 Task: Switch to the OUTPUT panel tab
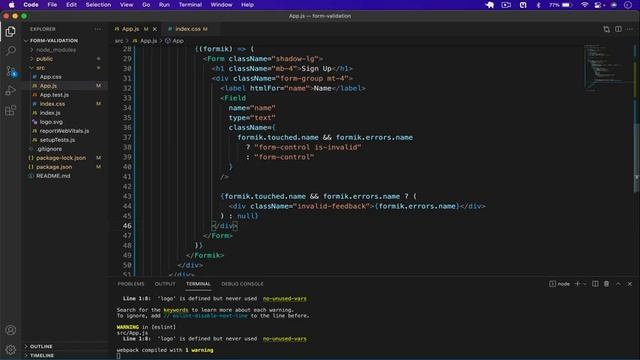tap(165, 284)
